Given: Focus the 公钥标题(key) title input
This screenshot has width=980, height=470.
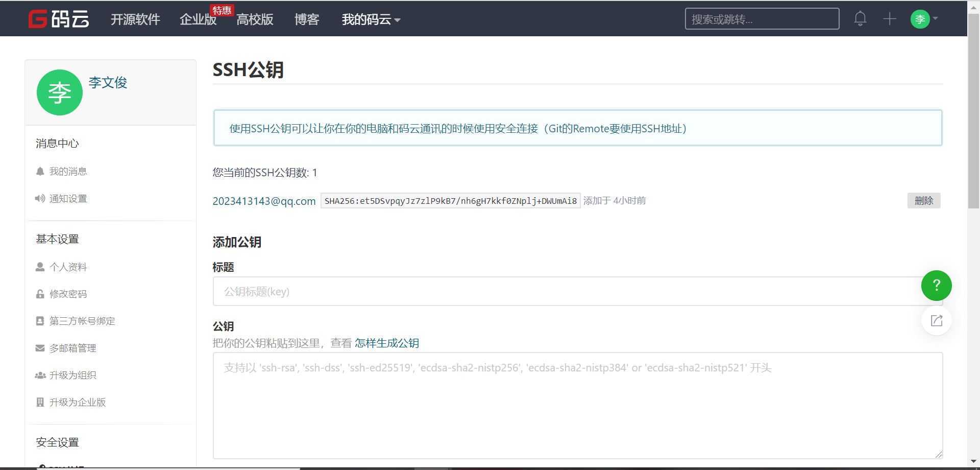Looking at the screenshot, I should pos(577,291).
